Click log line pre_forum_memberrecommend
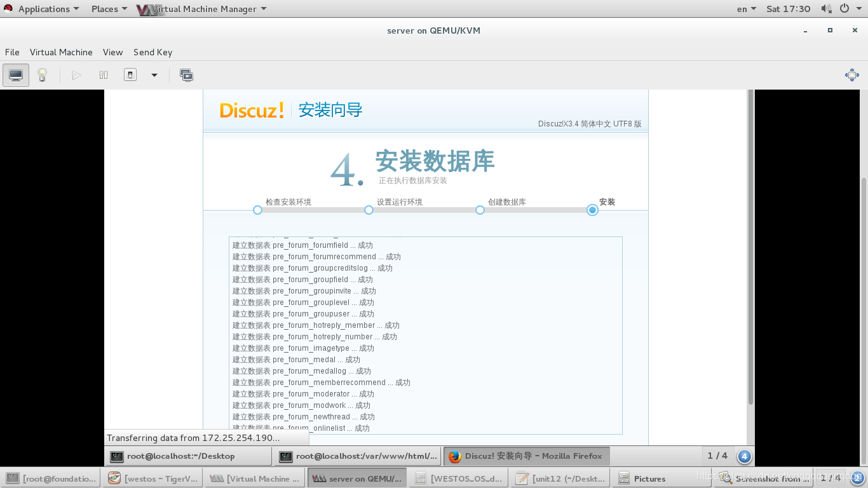The width and height of the screenshot is (868, 488). (322, 383)
